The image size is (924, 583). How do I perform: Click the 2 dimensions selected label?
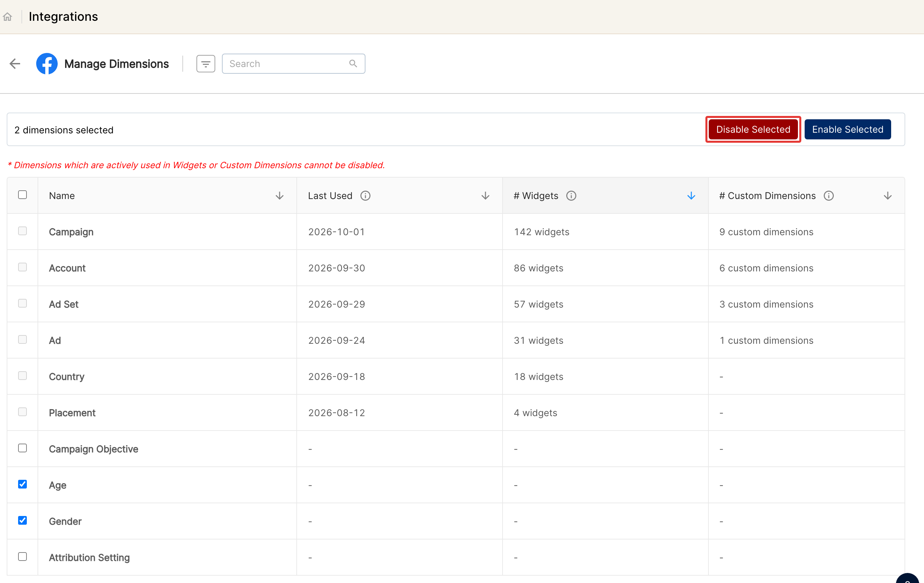click(64, 130)
